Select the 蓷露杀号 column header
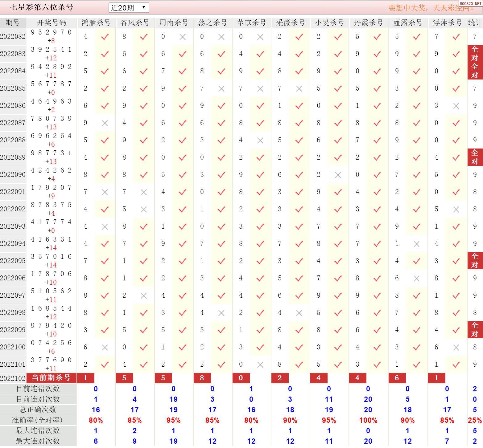 pos(408,22)
